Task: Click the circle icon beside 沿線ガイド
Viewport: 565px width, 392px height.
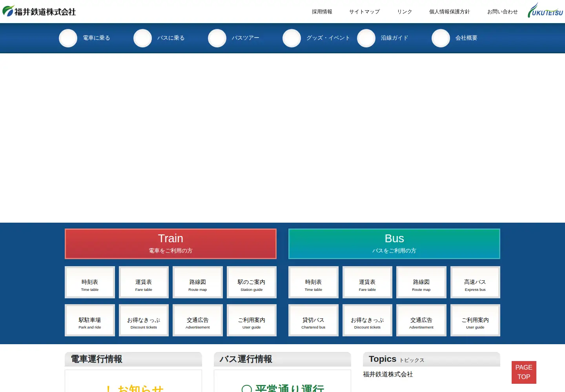Action: 366,38
